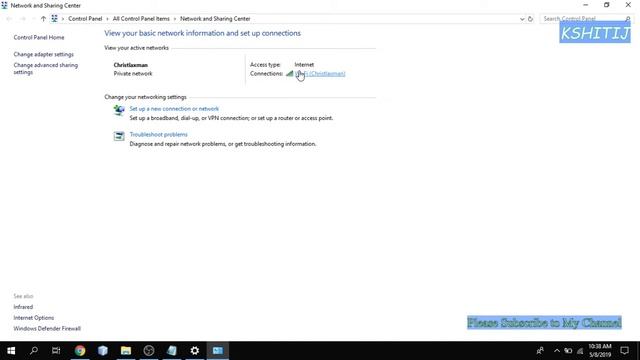
Task: Open the People icon in system tray
Action: (540, 351)
